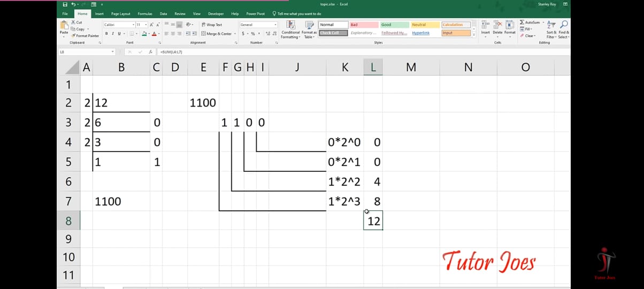Click the Format Painter brush
644x289 pixels.
coord(73,36)
